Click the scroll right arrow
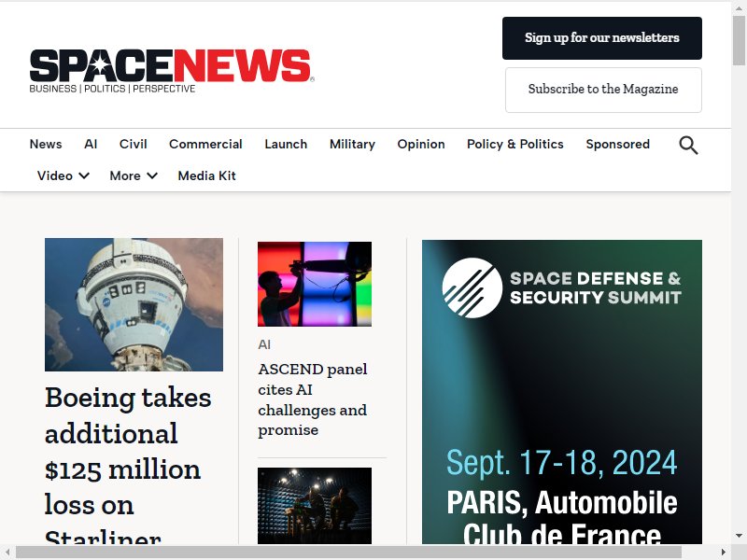Image resolution: width=747 pixels, height=560 pixels. point(724,552)
